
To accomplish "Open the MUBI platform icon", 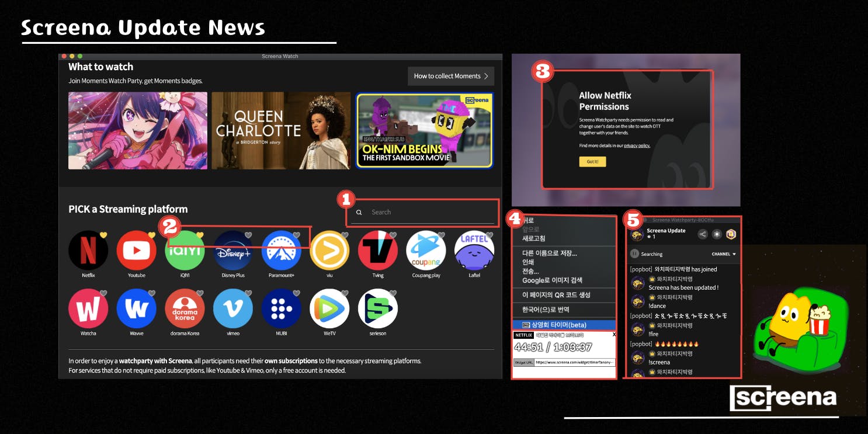I will pos(281,308).
